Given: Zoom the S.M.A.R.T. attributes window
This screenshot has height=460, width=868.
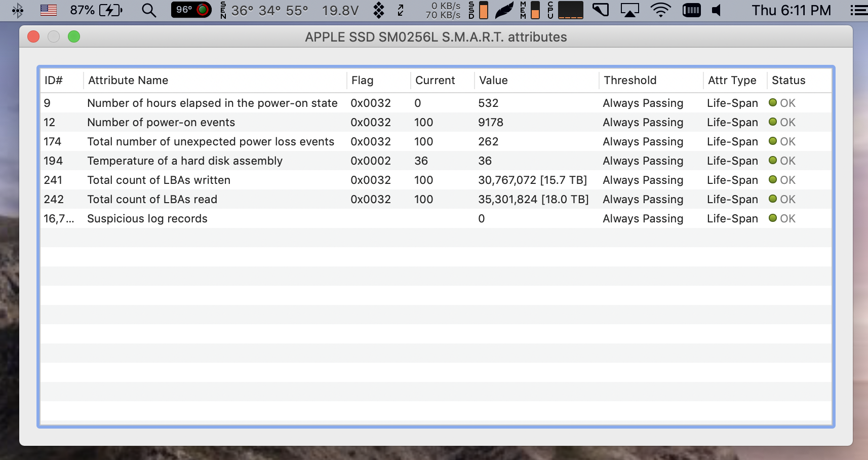Looking at the screenshot, I should click(74, 36).
